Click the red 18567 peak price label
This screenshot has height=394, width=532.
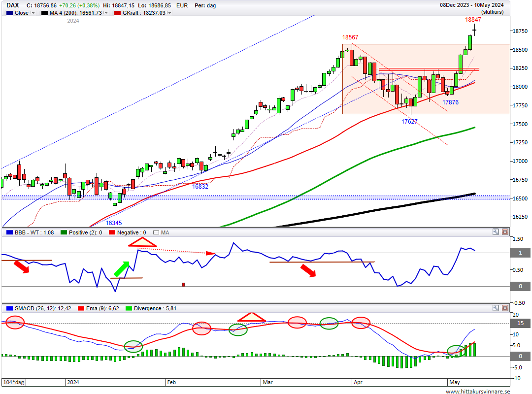(350, 37)
